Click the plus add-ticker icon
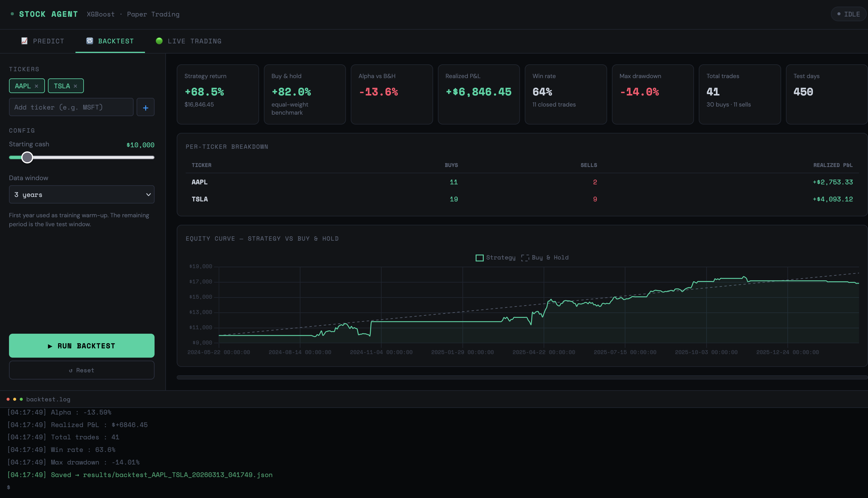The height and width of the screenshot is (498, 868). [x=146, y=107]
